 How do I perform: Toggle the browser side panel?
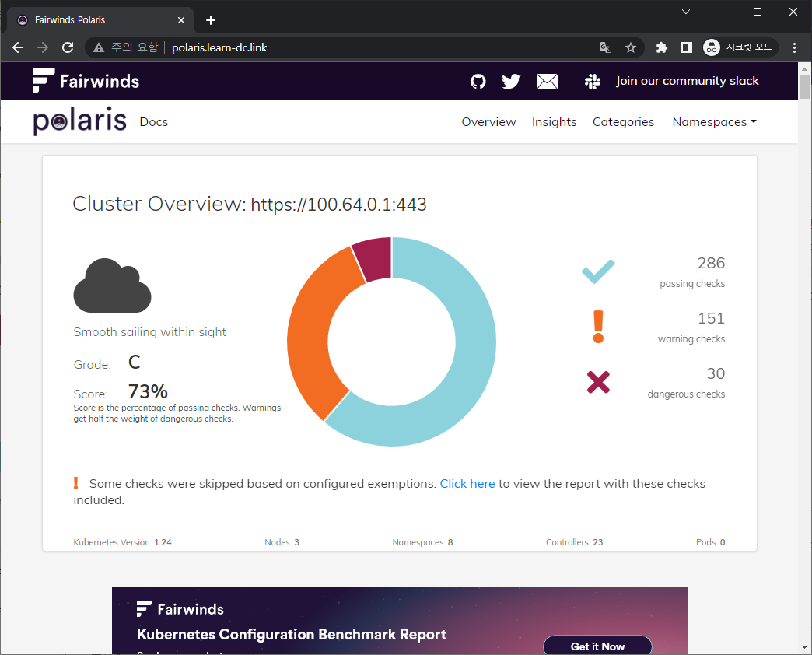686,47
